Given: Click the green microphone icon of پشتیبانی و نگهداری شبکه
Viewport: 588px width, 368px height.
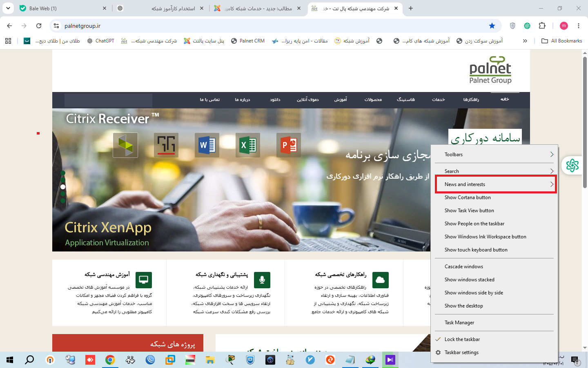Looking at the screenshot, I should [x=262, y=280].
